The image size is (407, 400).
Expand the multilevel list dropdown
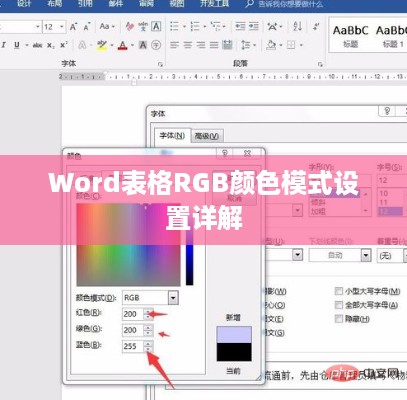click(224, 26)
